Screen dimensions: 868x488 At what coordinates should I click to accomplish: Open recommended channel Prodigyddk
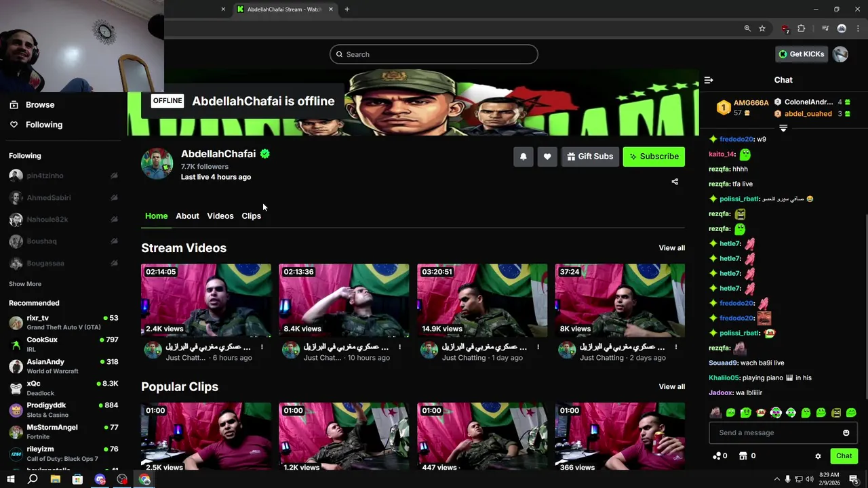63,409
